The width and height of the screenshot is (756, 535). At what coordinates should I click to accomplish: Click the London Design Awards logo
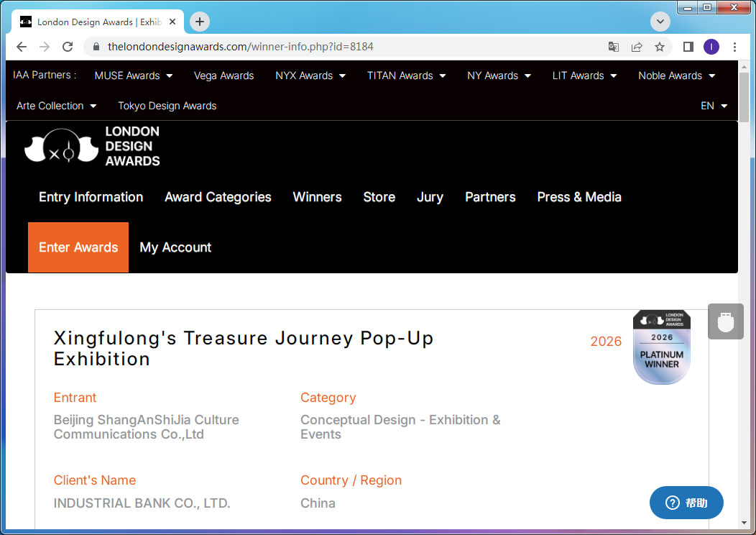[x=92, y=146]
